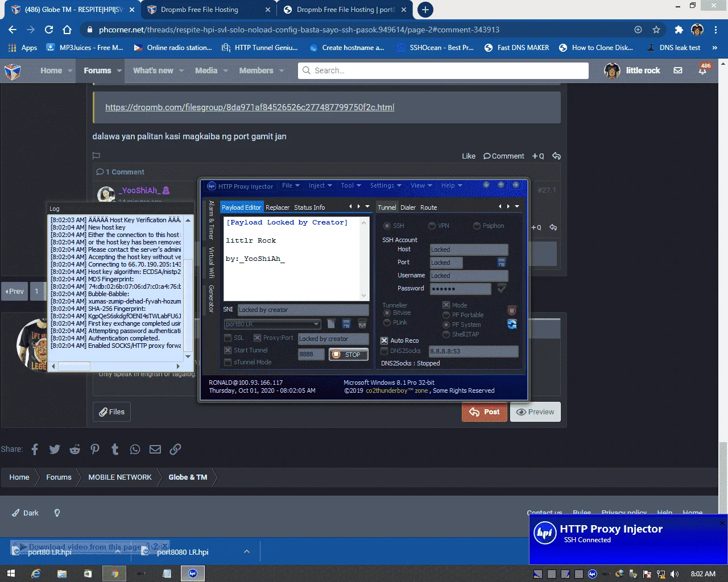Share the thread on Twitter
The image size is (728, 582).
click(x=55, y=450)
